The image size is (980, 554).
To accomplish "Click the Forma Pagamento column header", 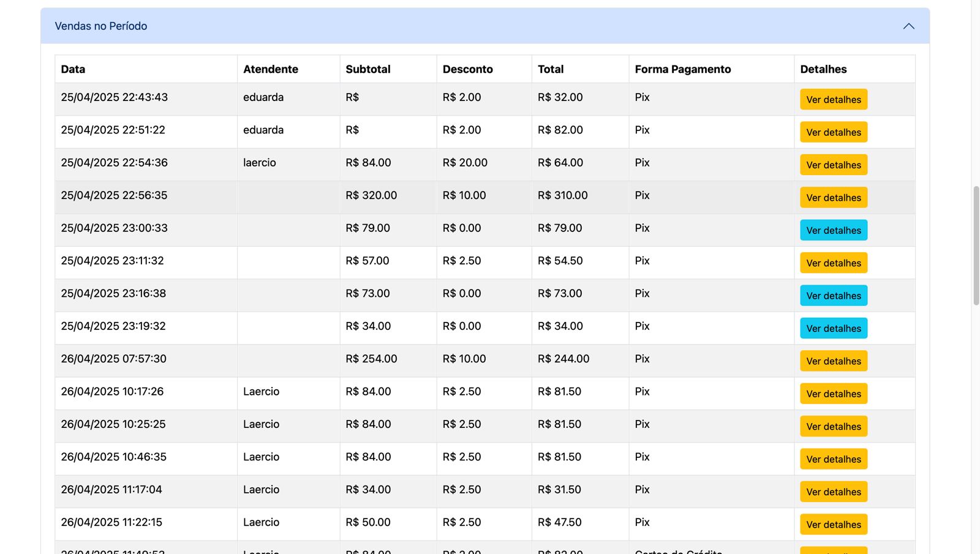I will pos(682,69).
